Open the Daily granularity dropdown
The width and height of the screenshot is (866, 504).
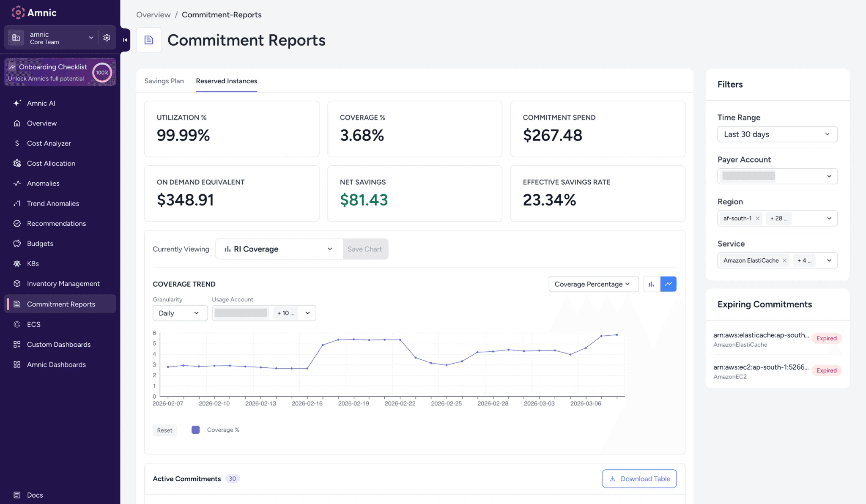179,313
